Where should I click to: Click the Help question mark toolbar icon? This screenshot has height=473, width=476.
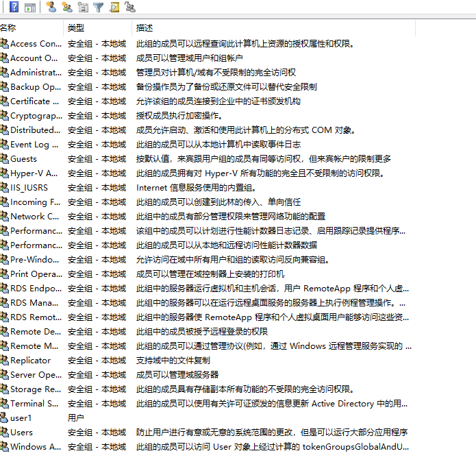click(14, 8)
